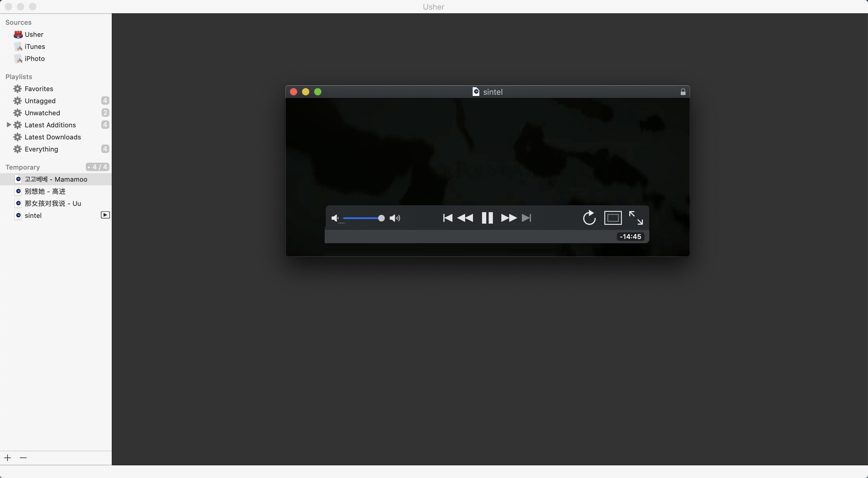
Task: Expand Latest Additions disclosure triangle
Action: tap(9, 125)
